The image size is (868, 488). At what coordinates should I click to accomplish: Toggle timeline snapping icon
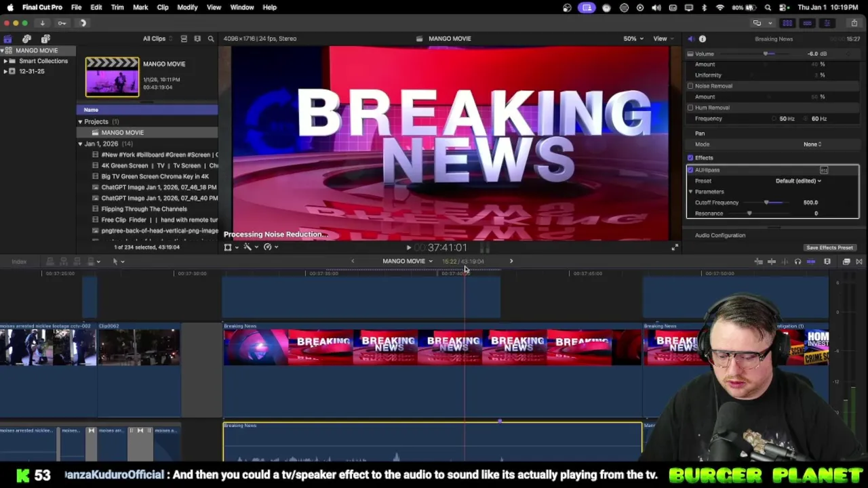coord(811,262)
